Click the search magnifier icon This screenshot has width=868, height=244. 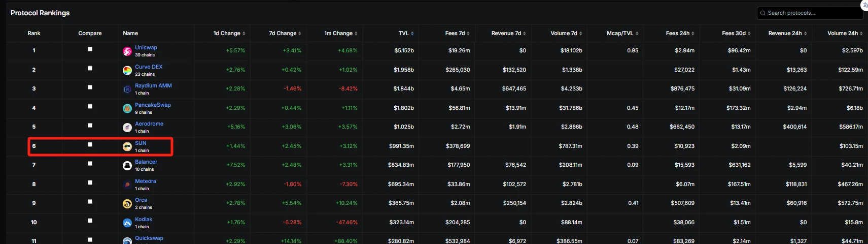tap(763, 13)
